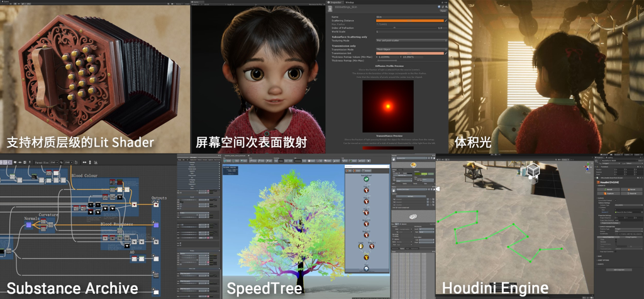Click the Open button in the Inspector
This screenshot has height=299, width=644.
(443, 11)
